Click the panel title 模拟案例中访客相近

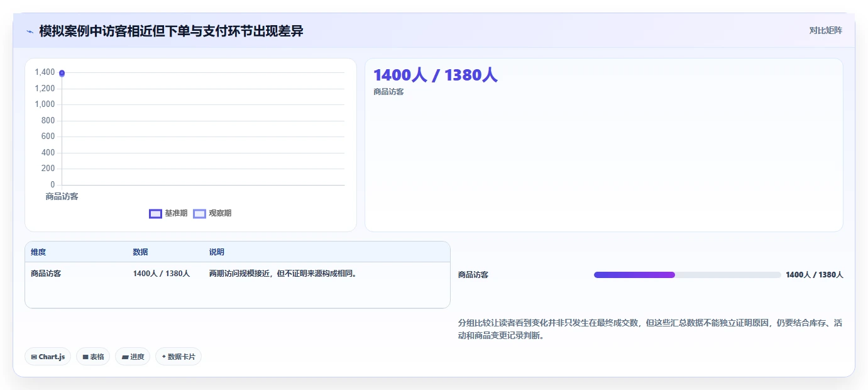[171, 31]
